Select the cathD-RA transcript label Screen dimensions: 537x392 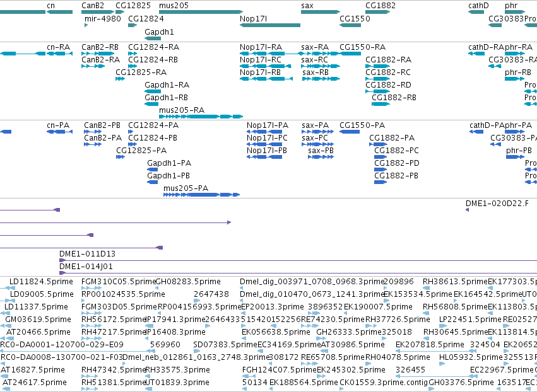tap(487, 47)
